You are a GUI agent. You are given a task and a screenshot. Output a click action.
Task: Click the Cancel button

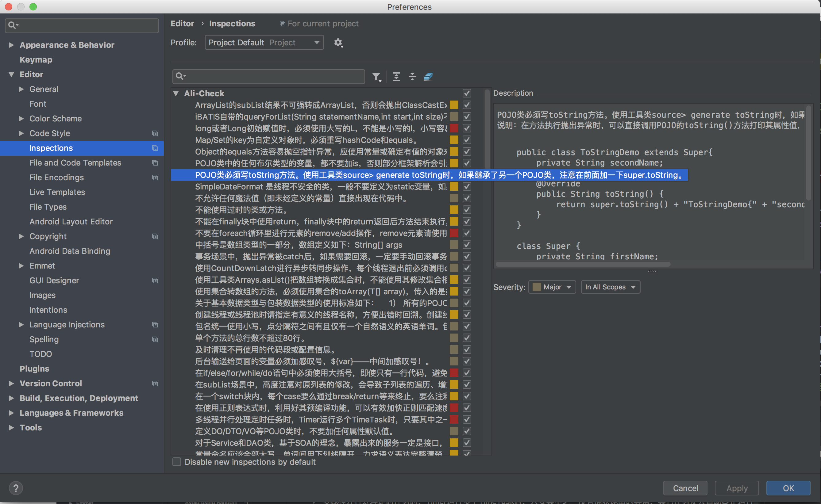pos(685,488)
